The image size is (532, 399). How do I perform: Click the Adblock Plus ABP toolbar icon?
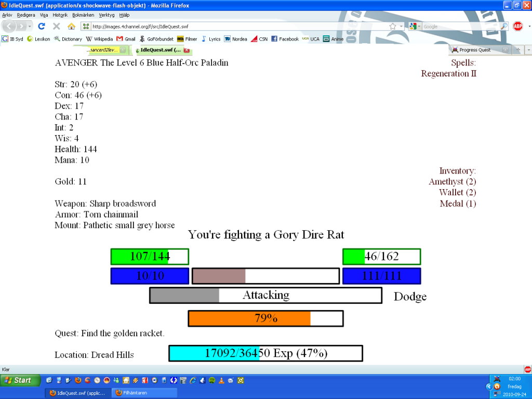click(517, 26)
